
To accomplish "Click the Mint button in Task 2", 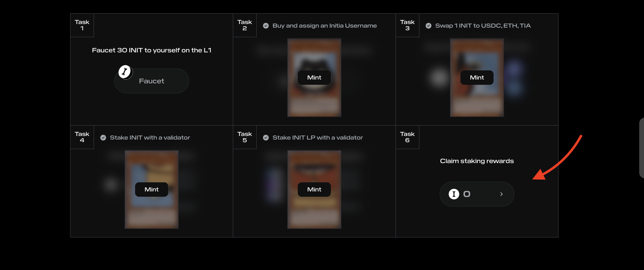I will click(x=314, y=77).
